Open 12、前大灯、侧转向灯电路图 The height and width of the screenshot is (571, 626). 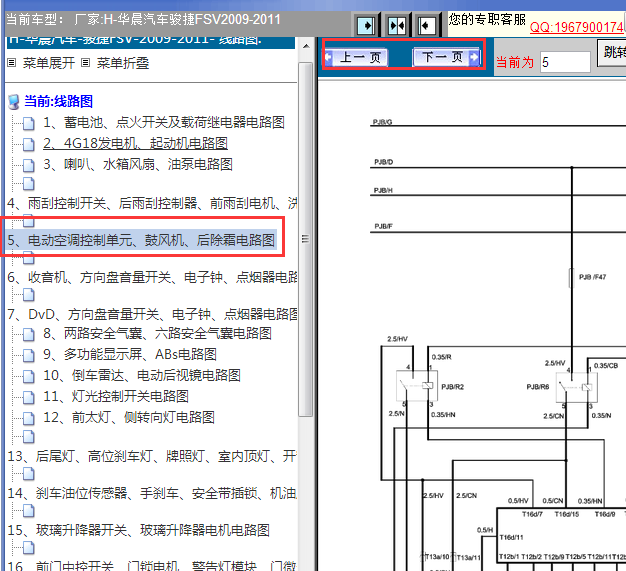tap(129, 418)
